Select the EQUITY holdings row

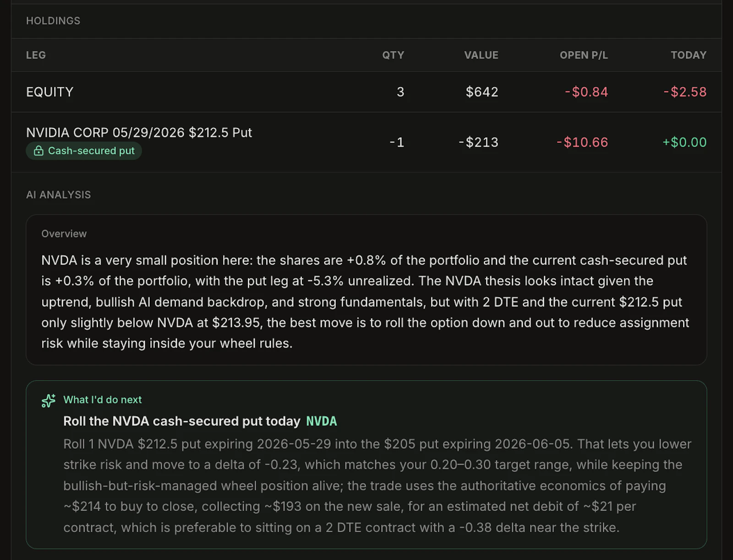pyautogui.click(x=366, y=92)
